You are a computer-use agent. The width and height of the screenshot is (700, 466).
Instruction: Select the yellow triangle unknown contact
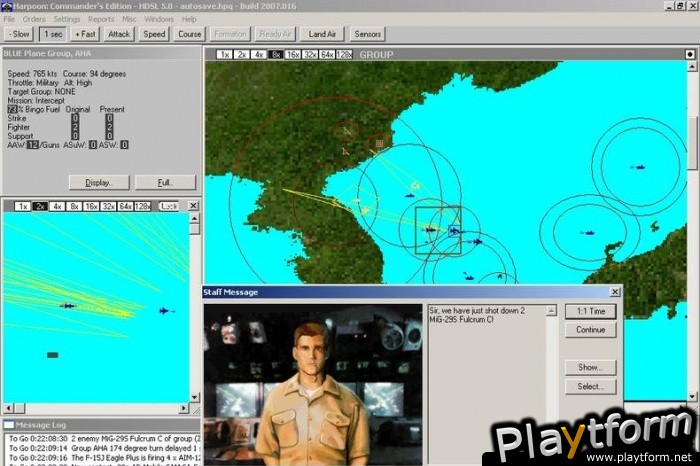pyautogui.click(x=416, y=185)
